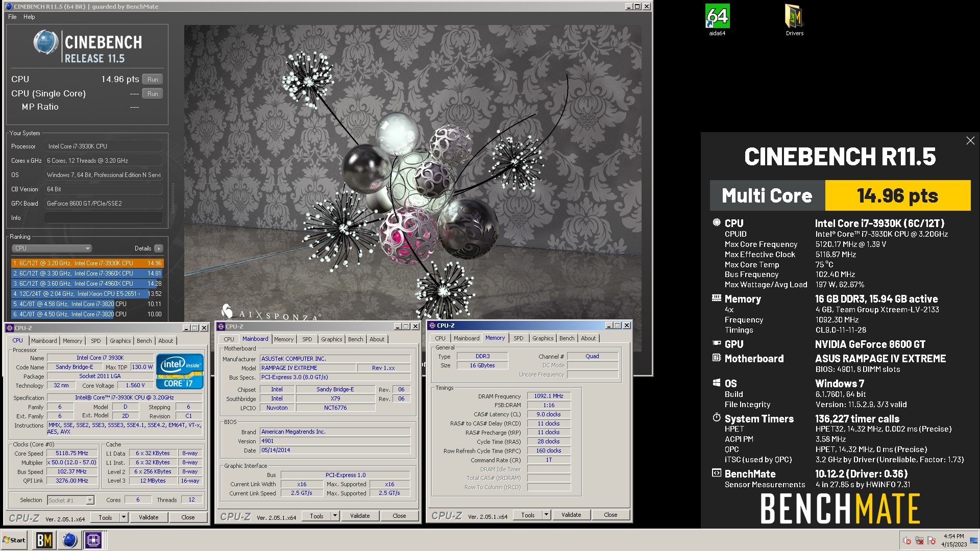Screen dimensions: 980x551
Task: Open the Socket #1 selection dropdown
Action: click(71, 500)
